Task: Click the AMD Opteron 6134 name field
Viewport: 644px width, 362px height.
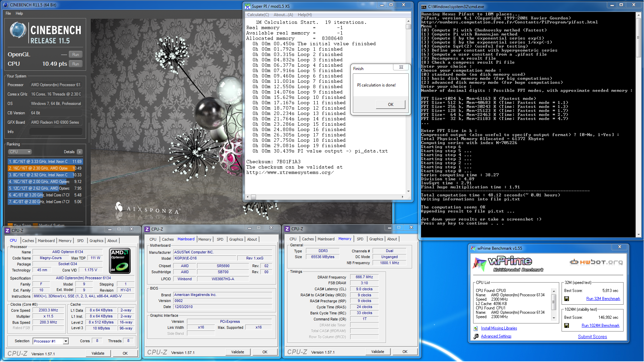Action: [x=68, y=252]
